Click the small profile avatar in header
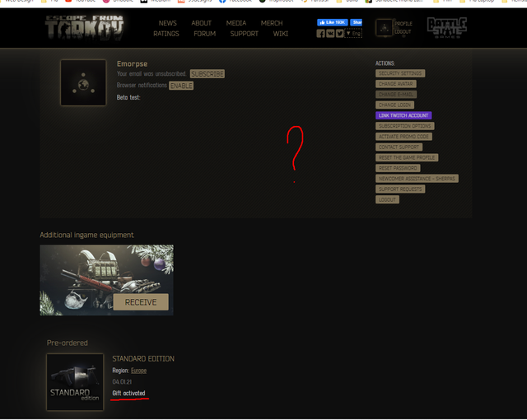 385,28
